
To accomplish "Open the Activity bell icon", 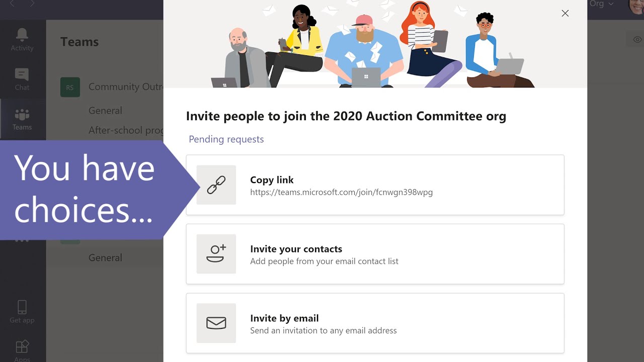I will [x=22, y=35].
